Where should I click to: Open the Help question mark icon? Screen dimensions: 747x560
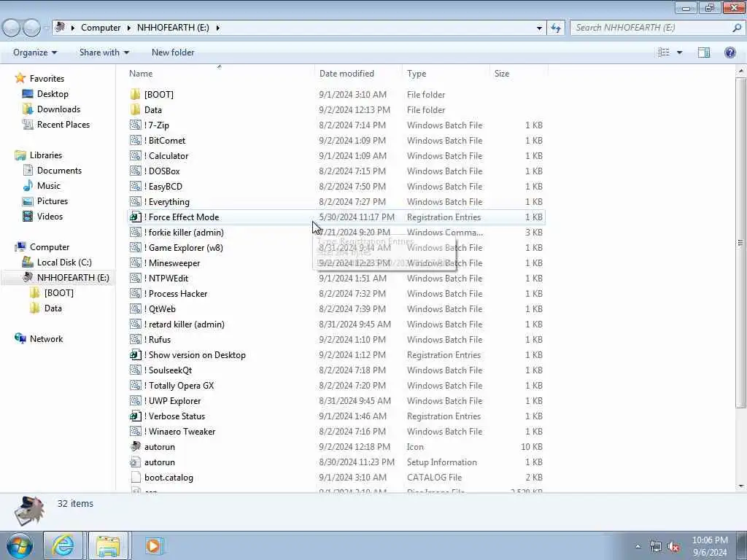click(729, 52)
